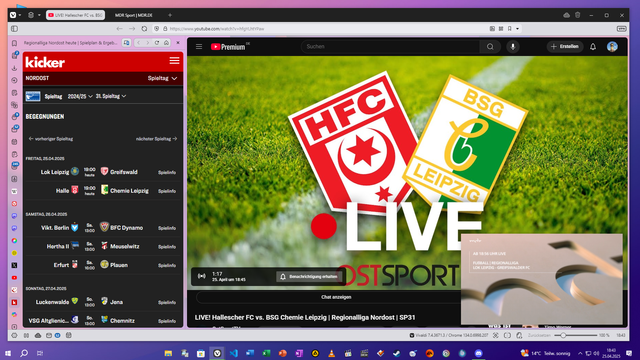Click the kicker logo

[x=45, y=62]
